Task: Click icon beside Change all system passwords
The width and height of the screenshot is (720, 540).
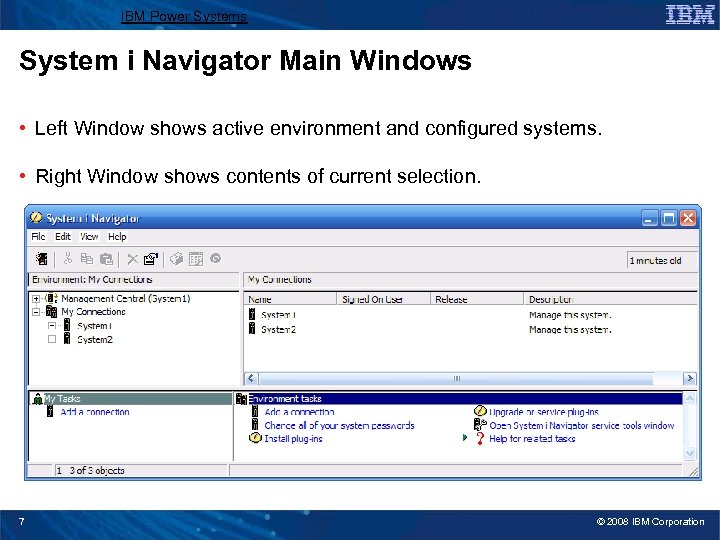Action: coord(255,425)
